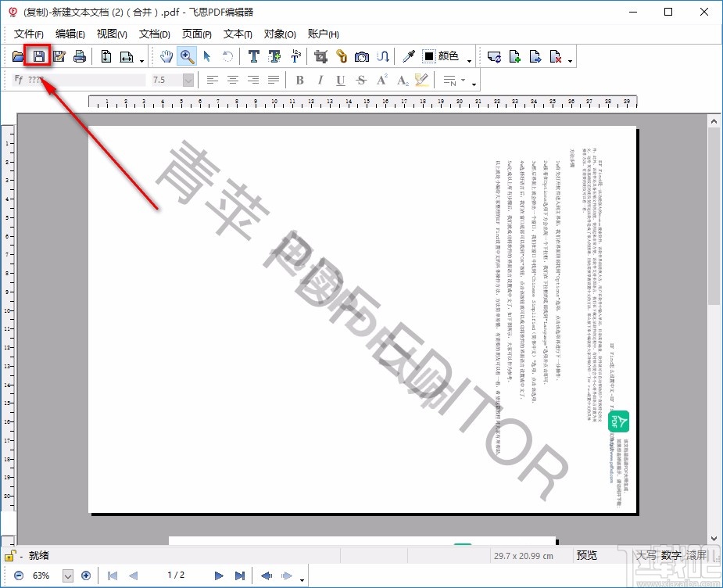The image size is (723, 588).
Task: Click the font name input field
Action: tap(79, 80)
